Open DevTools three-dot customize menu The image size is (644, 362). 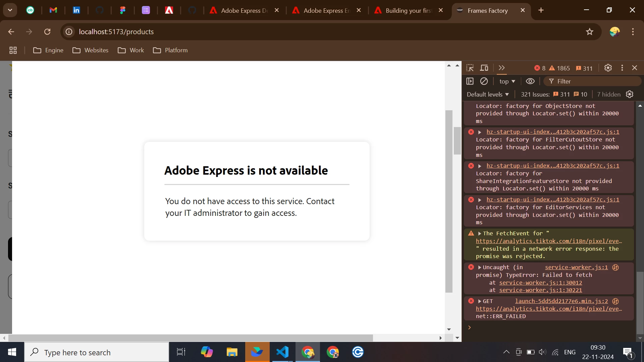point(622,68)
